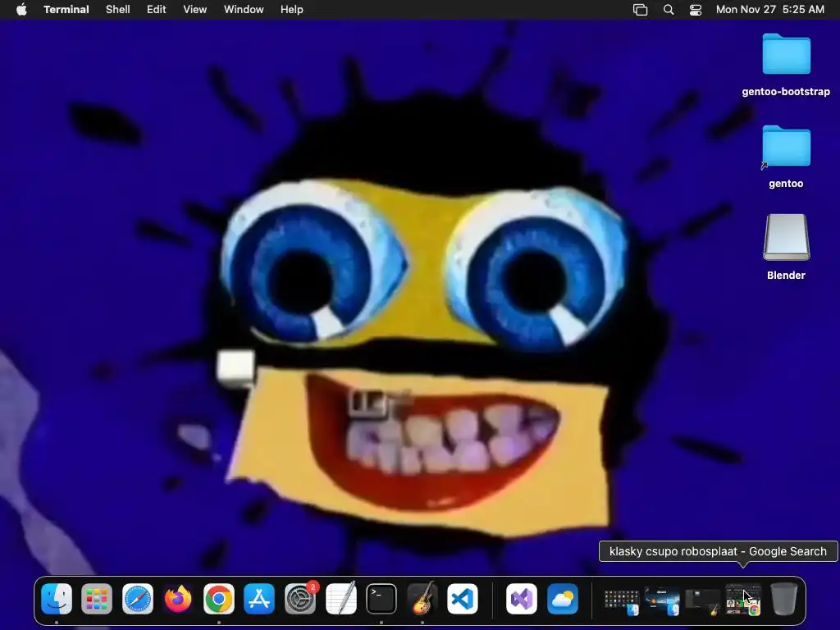Screen dimensions: 840x630
Task: Open the Edit menu
Action: click(157, 9)
